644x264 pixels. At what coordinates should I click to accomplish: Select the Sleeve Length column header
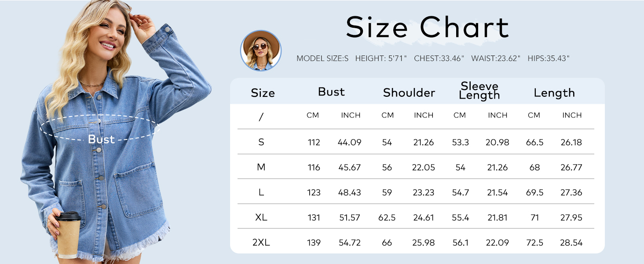pyautogui.click(x=479, y=91)
